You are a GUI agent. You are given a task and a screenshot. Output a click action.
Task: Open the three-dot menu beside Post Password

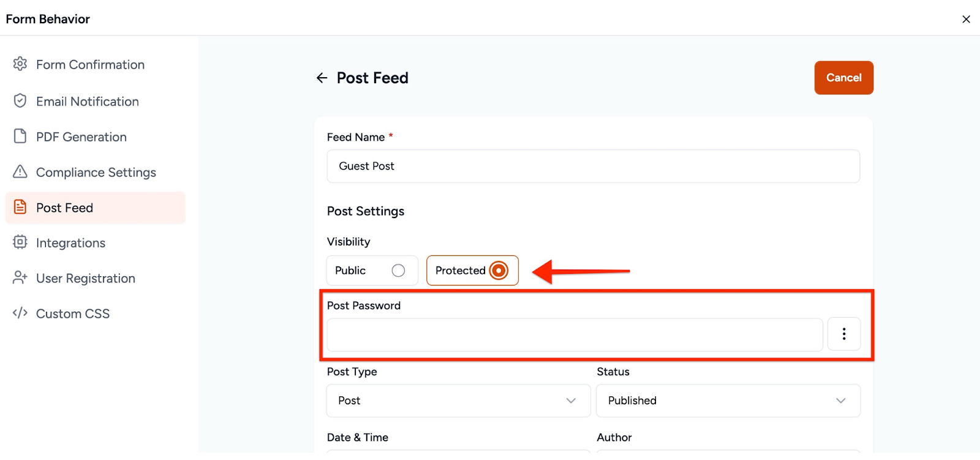pos(843,334)
